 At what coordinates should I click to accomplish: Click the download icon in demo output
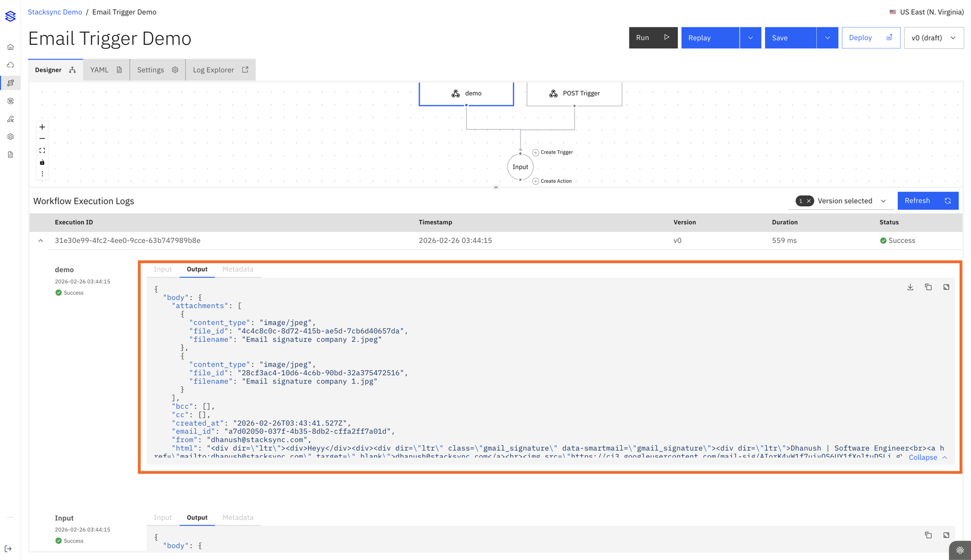(x=910, y=287)
